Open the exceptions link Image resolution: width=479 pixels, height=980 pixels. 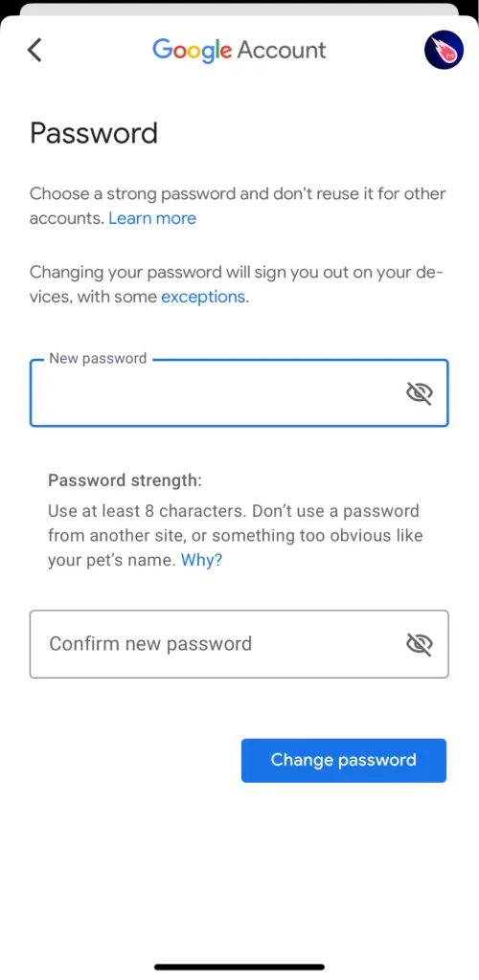(203, 297)
